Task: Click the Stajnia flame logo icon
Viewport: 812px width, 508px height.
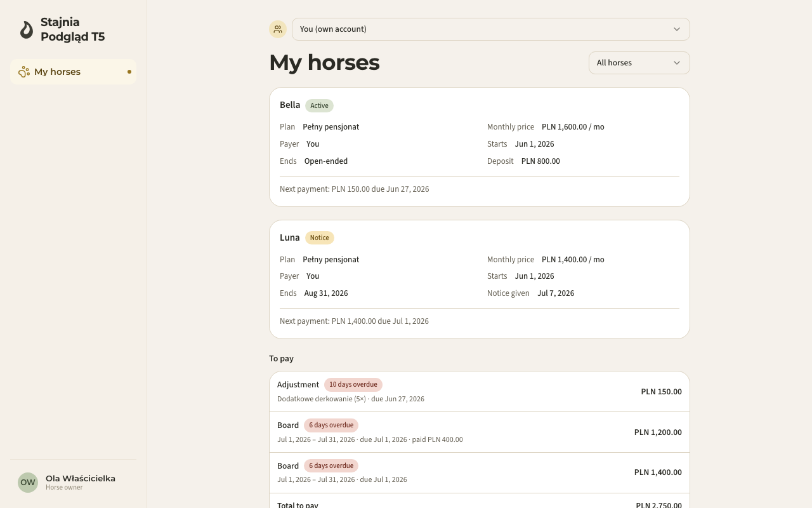Action: point(26,30)
